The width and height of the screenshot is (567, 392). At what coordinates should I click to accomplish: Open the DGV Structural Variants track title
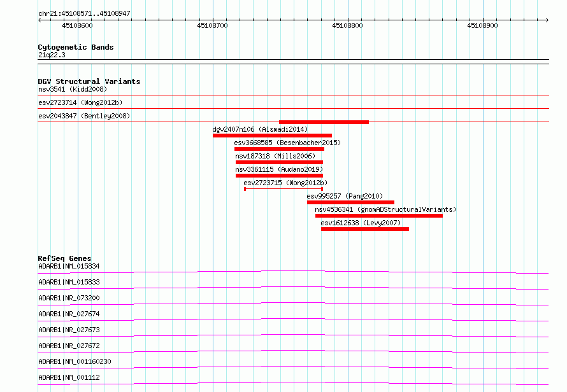[89, 81]
